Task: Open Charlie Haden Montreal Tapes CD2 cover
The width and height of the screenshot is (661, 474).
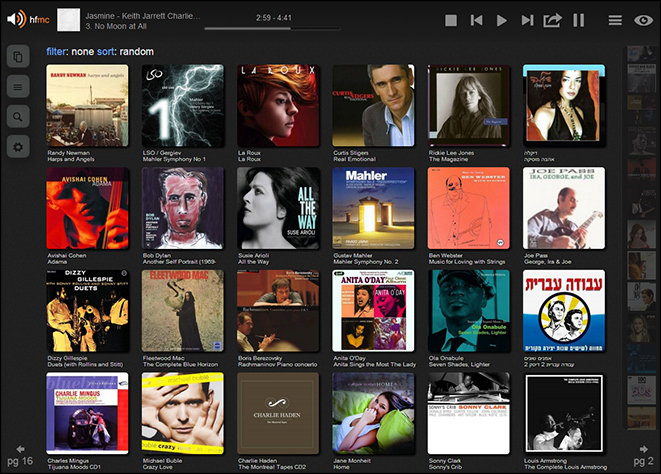Action: pyautogui.click(x=278, y=413)
